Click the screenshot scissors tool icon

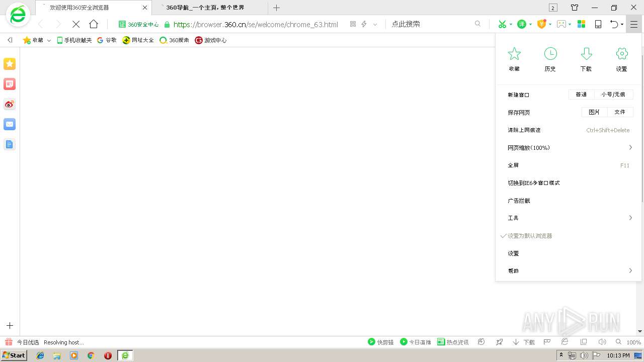(502, 24)
